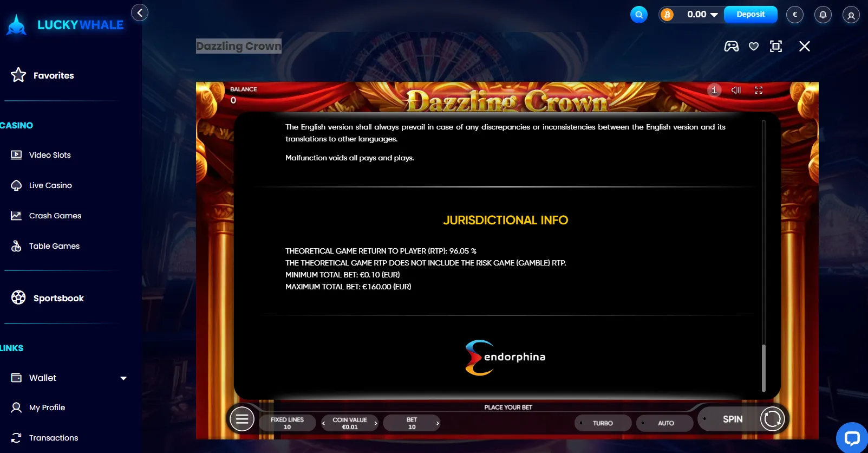This screenshot has width=868, height=453.
Task: Click the Endorphina logo
Action: pos(505,358)
